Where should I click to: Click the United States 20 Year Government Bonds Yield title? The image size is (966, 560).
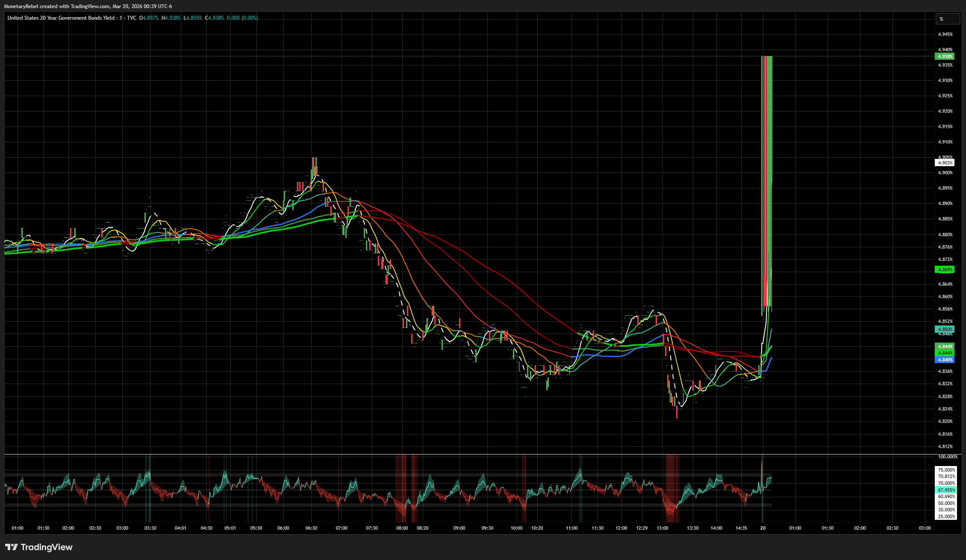point(61,18)
